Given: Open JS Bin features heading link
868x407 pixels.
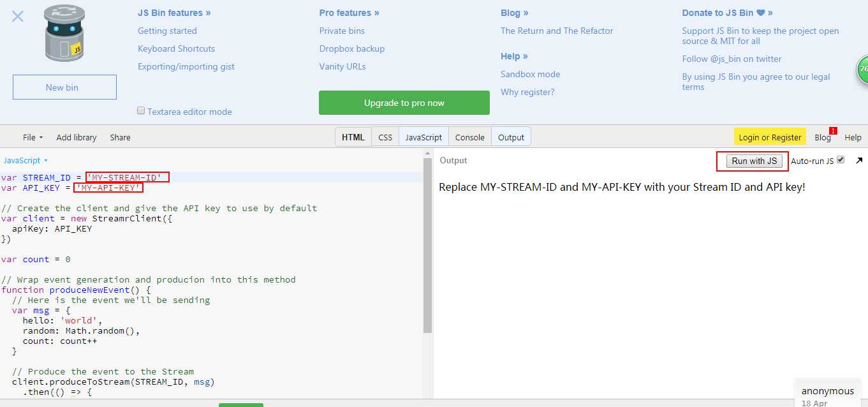Looking at the screenshot, I should tap(174, 13).
